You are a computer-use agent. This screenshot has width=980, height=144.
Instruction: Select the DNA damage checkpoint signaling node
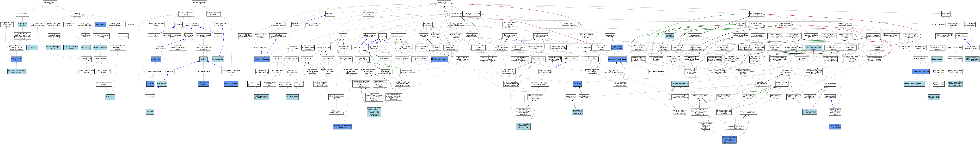342,127
